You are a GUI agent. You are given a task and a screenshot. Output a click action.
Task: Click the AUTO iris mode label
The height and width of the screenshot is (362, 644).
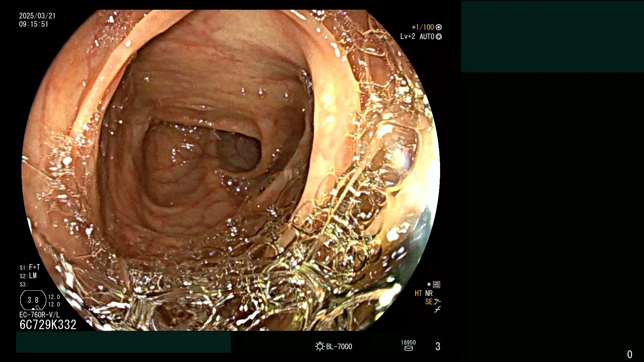click(x=427, y=37)
